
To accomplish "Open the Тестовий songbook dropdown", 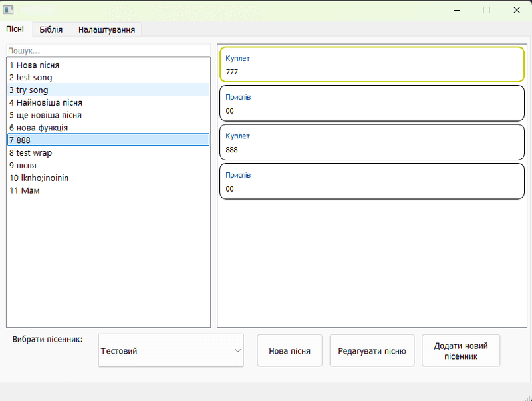I will pos(171,350).
